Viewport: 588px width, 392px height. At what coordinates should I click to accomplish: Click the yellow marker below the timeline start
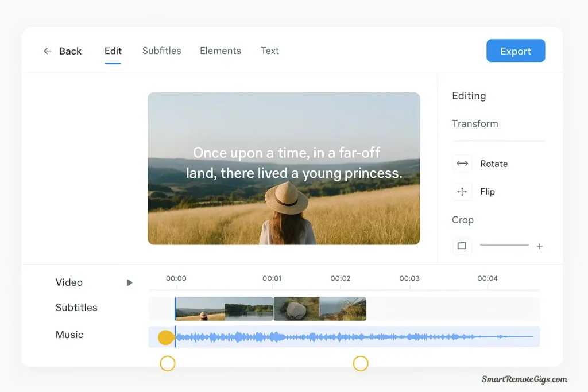(167, 363)
